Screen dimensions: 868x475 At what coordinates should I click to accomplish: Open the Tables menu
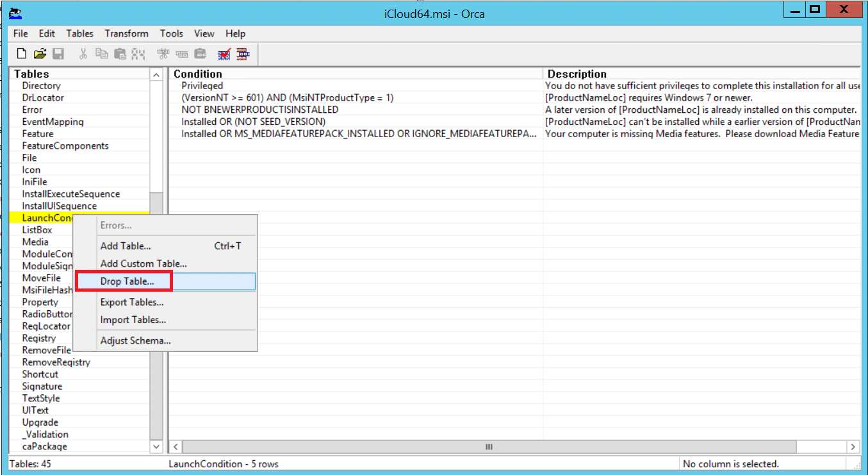[79, 33]
